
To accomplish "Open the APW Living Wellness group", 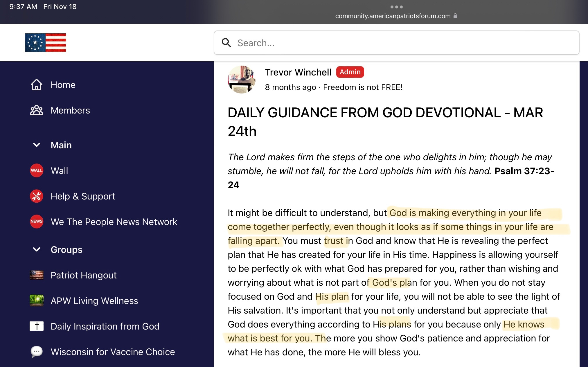I will (x=94, y=301).
